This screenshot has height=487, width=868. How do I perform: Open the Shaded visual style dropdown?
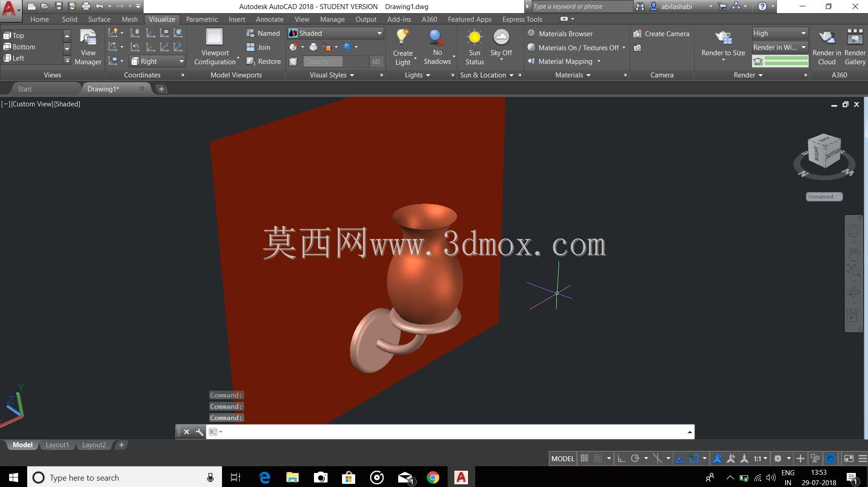click(x=336, y=33)
